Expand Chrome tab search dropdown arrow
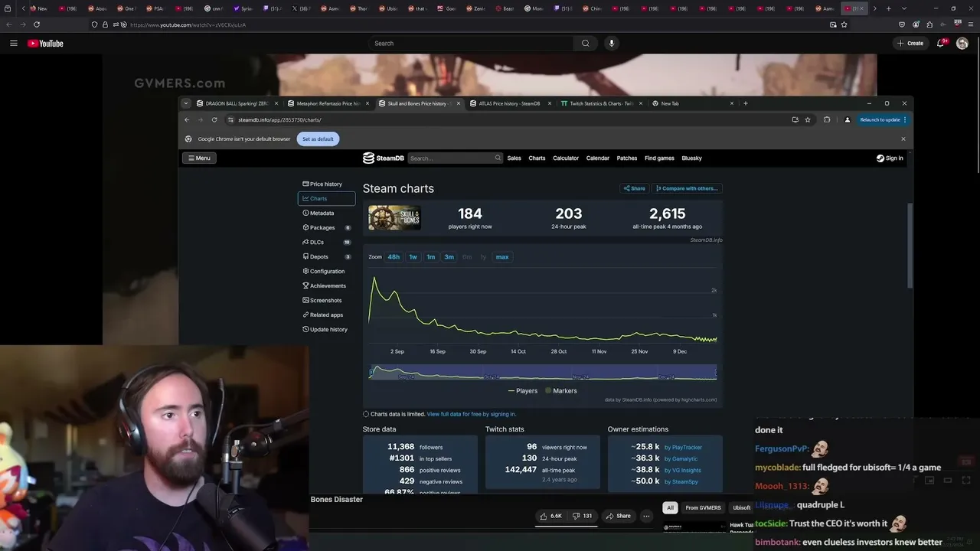This screenshot has width=980, height=551. pyautogui.click(x=185, y=103)
